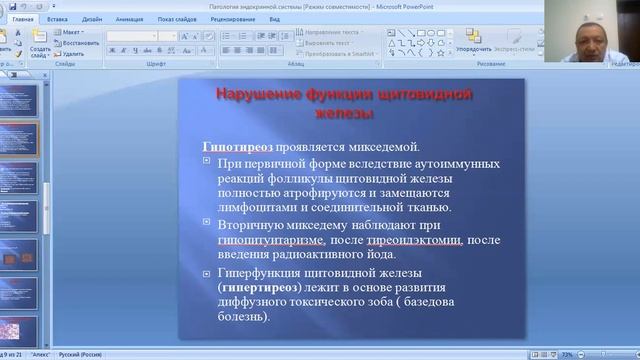Open the columns control
Image resolution: width=640 pixels, height=360 pixels.
point(275,50)
